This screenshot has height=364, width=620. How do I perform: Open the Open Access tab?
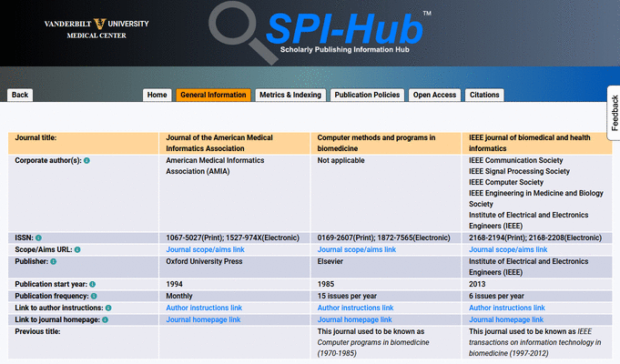(x=434, y=95)
